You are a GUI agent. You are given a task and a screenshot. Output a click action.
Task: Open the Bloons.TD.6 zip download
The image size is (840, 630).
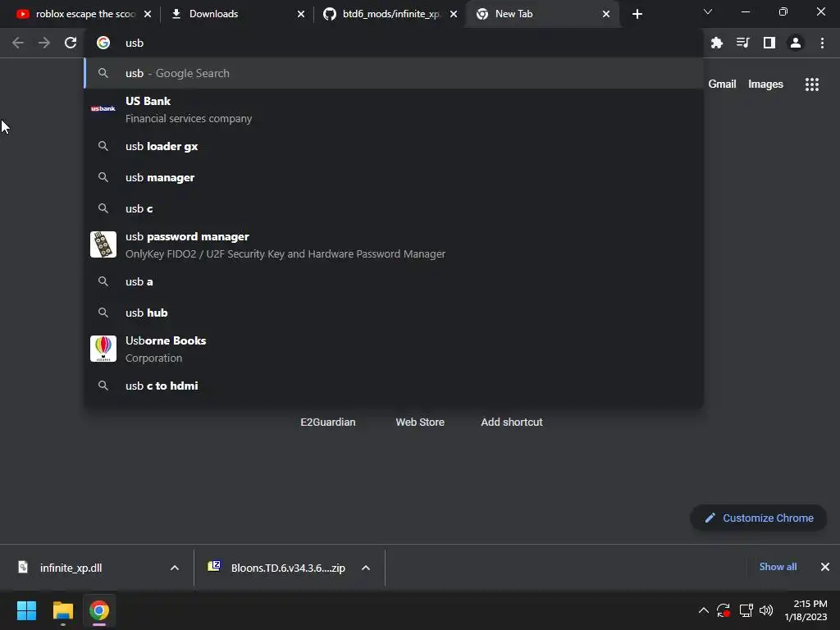(277, 568)
